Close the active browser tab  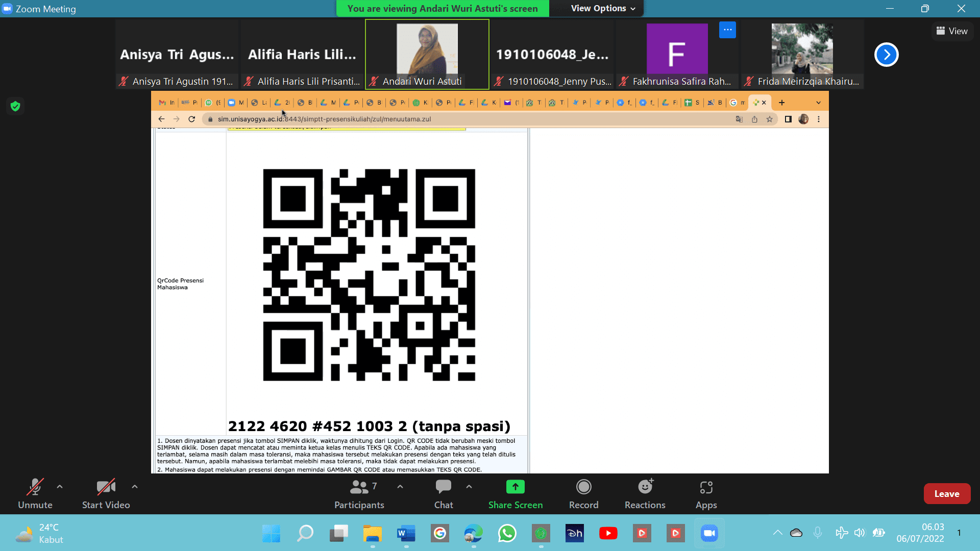[764, 103]
